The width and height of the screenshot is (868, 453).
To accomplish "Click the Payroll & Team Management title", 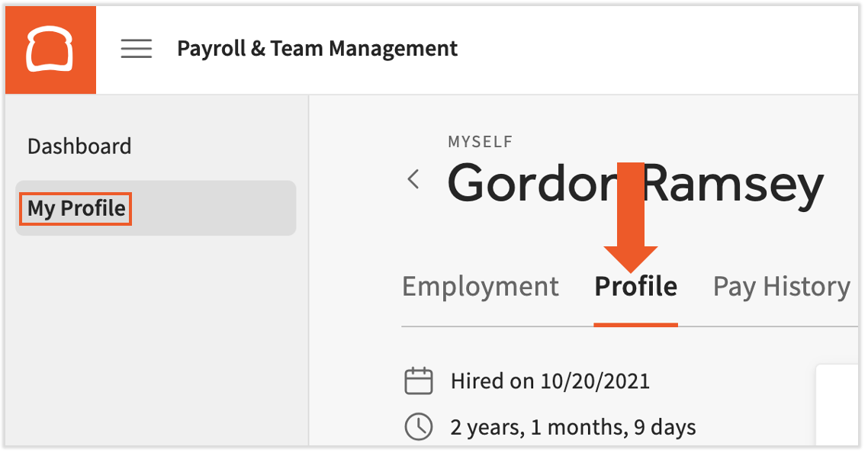I will tap(317, 48).
